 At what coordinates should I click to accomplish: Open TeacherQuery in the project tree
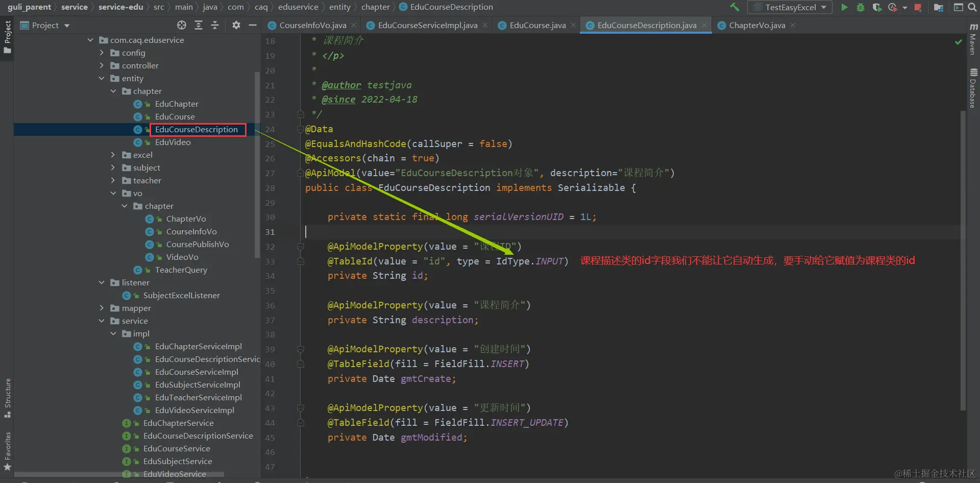point(181,270)
